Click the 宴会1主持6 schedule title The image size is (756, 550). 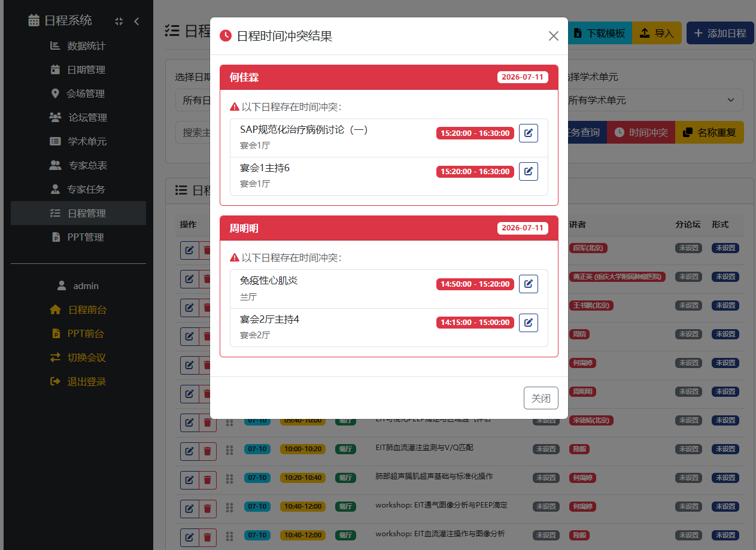point(265,168)
